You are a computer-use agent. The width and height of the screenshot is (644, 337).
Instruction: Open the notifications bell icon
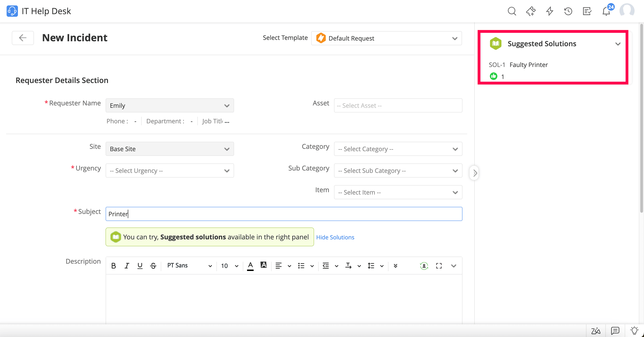click(606, 11)
